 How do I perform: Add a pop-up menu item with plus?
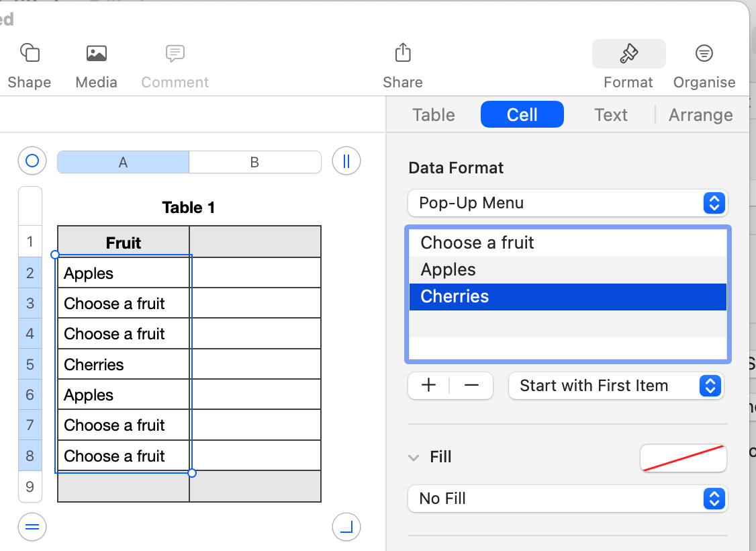click(428, 386)
